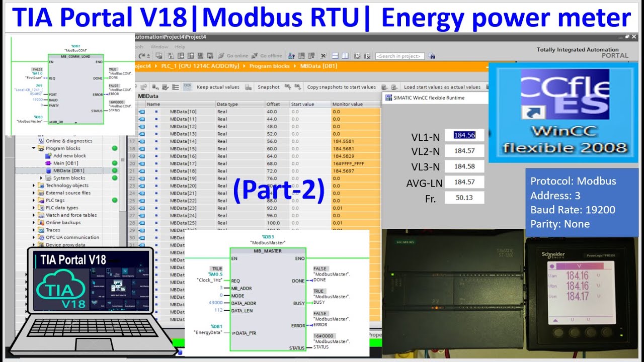Click the green status dot beside PLC tags
Viewport: 644px width, 362px height.
pos(115,200)
